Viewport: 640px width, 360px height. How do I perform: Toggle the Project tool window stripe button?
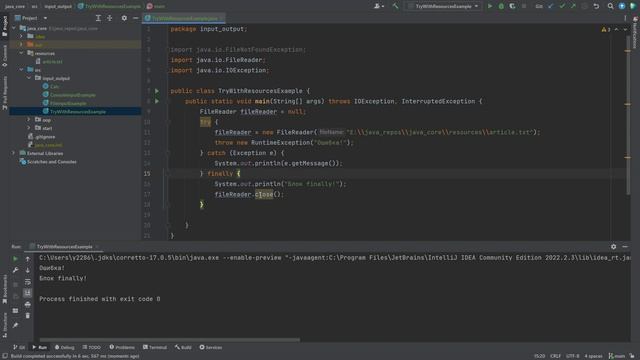click(4, 27)
